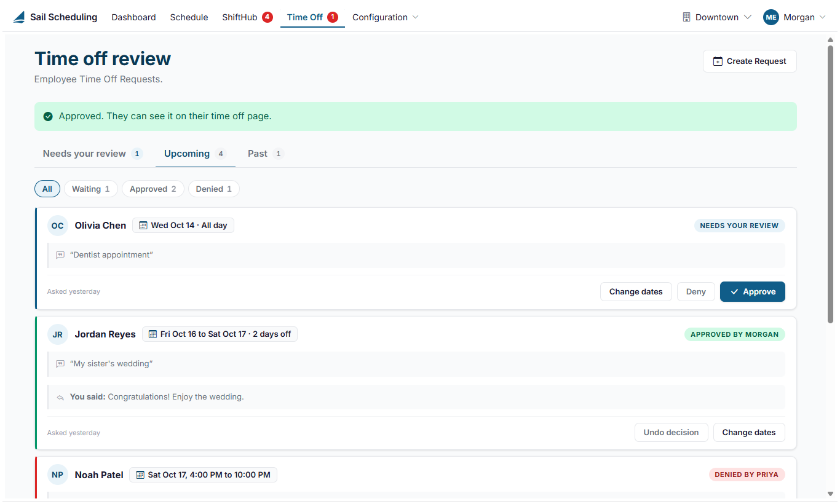The image size is (840, 504).
Task: Change dates for Olivia Chen's request
Action: pos(636,292)
